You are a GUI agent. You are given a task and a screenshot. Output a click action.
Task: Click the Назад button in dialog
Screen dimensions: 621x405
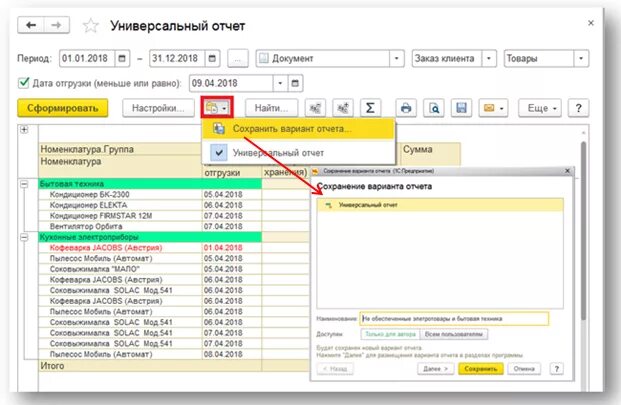click(335, 369)
